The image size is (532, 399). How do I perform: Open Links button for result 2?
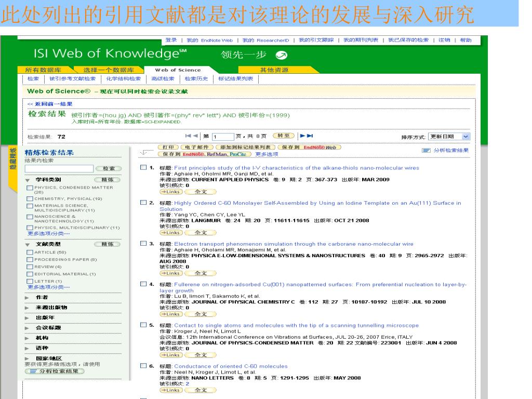click(x=171, y=233)
